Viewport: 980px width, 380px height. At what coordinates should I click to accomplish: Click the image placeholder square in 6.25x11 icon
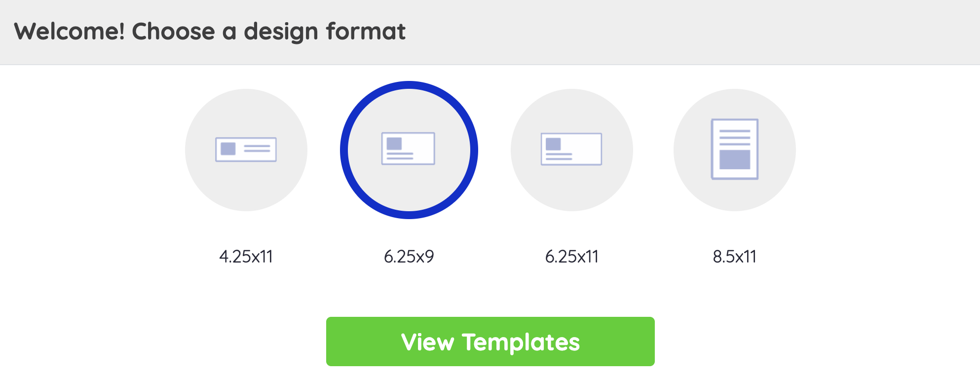click(553, 144)
